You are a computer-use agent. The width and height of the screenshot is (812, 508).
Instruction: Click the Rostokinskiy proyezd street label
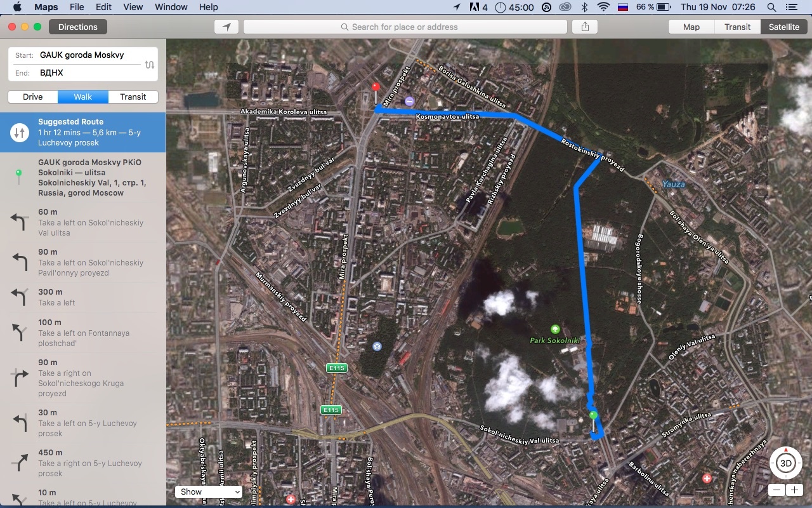click(x=593, y=156)
